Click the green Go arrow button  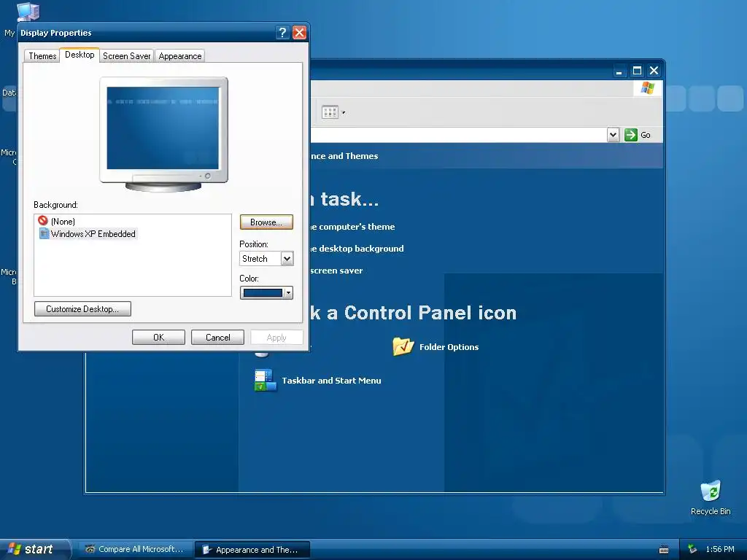click(x=631, y=135)
